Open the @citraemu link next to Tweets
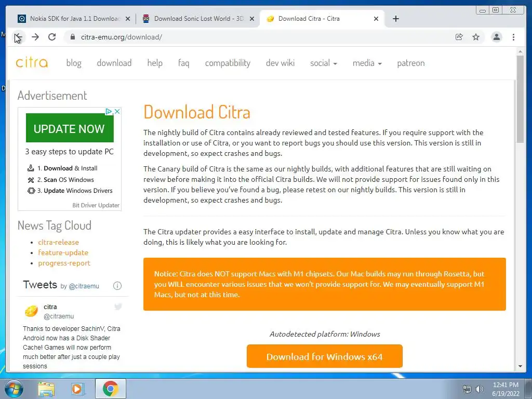This screenshot has height=399, width=532. tap(84, 286)
